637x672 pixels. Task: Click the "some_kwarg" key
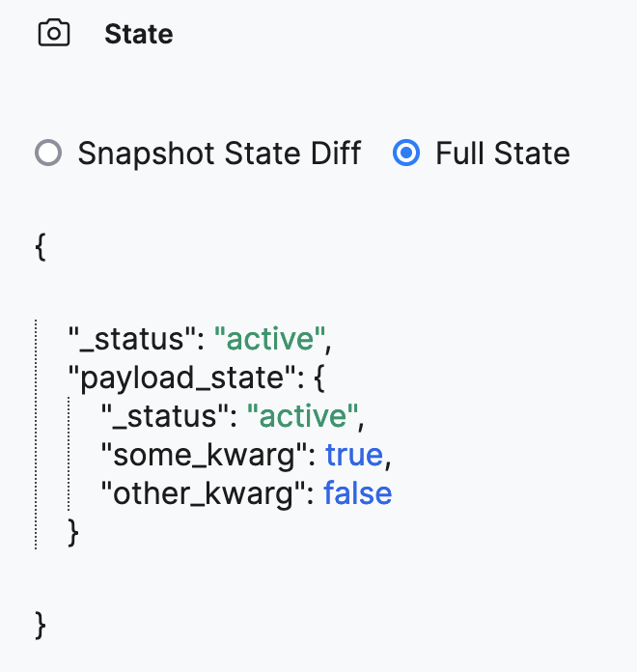(205, 455)
